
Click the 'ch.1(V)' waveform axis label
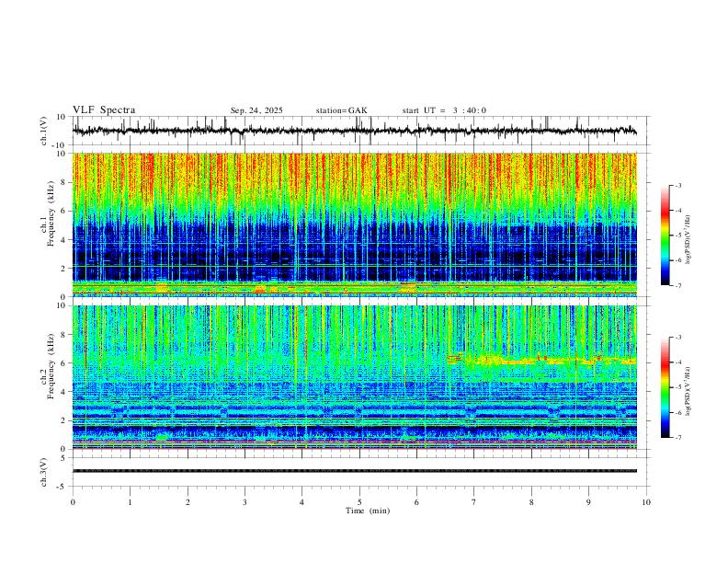click(44, 131)
